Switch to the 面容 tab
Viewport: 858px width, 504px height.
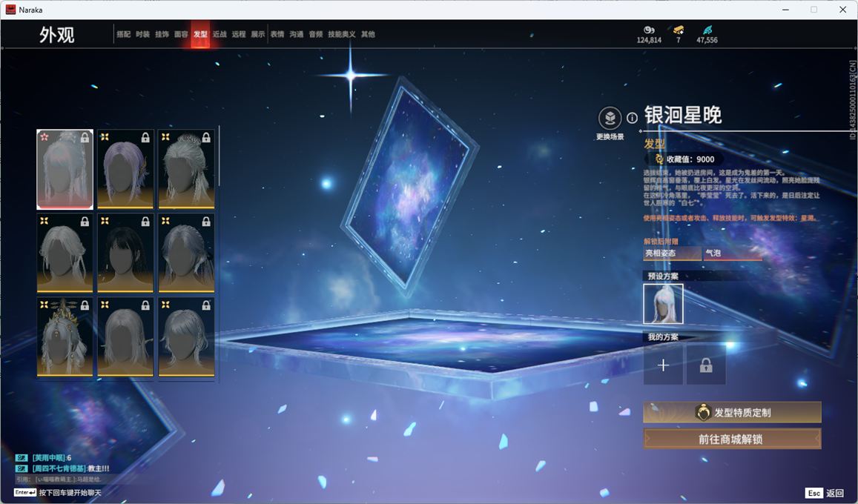(x=181, y=34)
